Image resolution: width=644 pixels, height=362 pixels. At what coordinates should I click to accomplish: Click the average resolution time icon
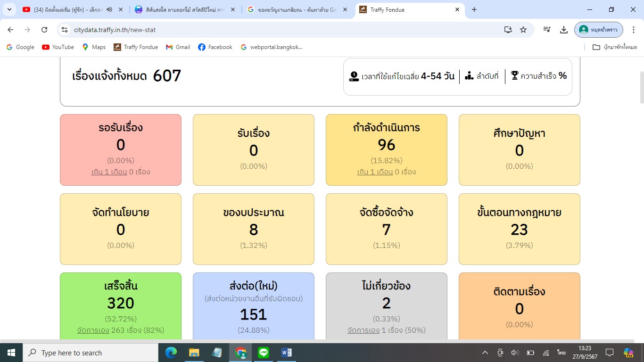point(354,76)
